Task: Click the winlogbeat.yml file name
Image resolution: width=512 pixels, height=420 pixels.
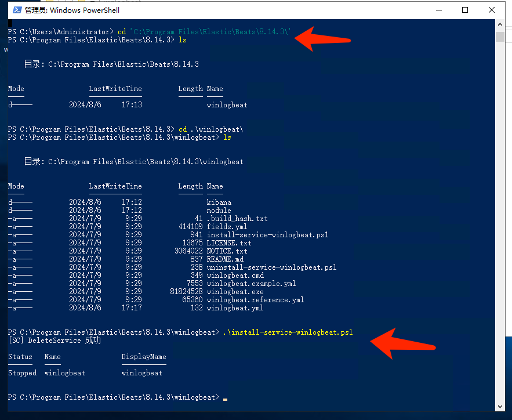Action: tap(235, 308)
